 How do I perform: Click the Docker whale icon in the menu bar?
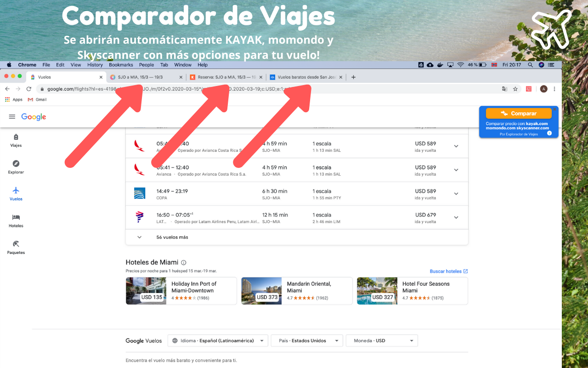[x=440, y=65]
